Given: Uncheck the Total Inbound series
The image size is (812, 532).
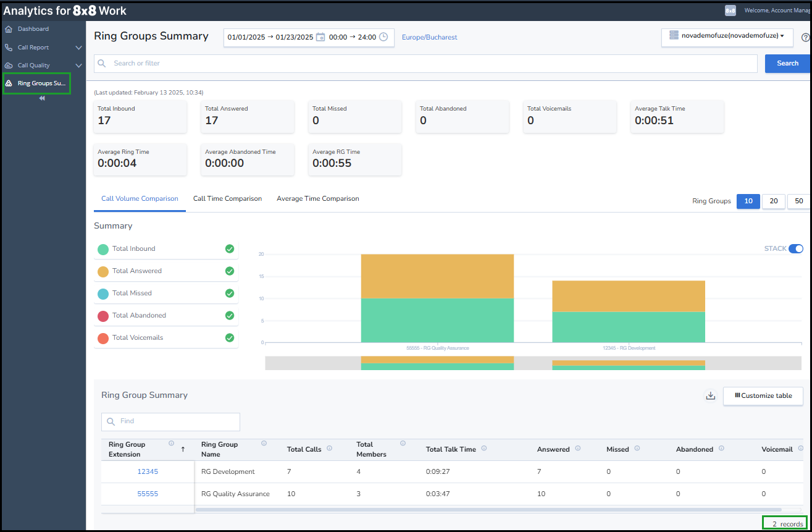Looking at the screenshot, I should 230,248.
